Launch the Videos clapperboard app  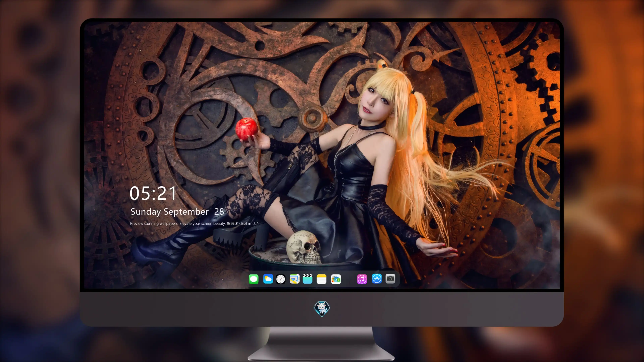click(x=308, y=279)
